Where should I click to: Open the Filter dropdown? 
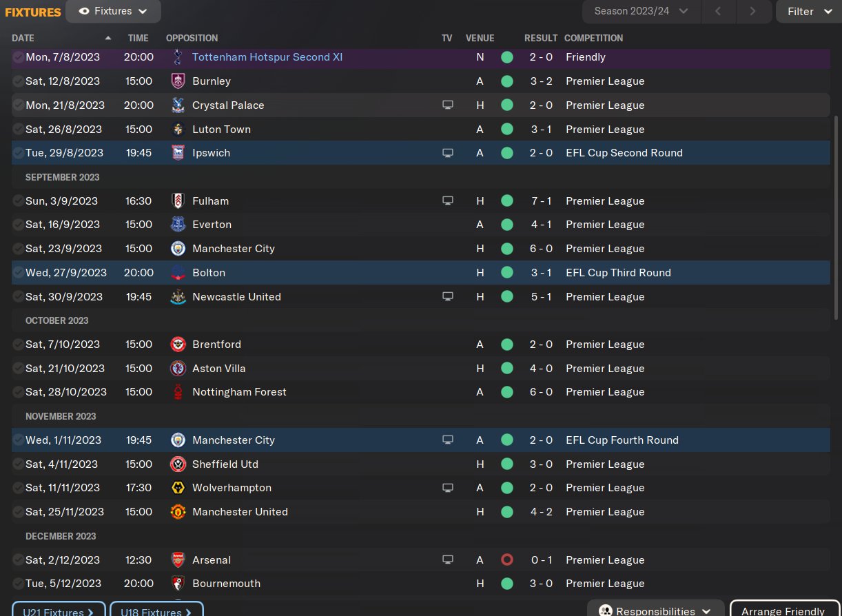pos(808,11)
